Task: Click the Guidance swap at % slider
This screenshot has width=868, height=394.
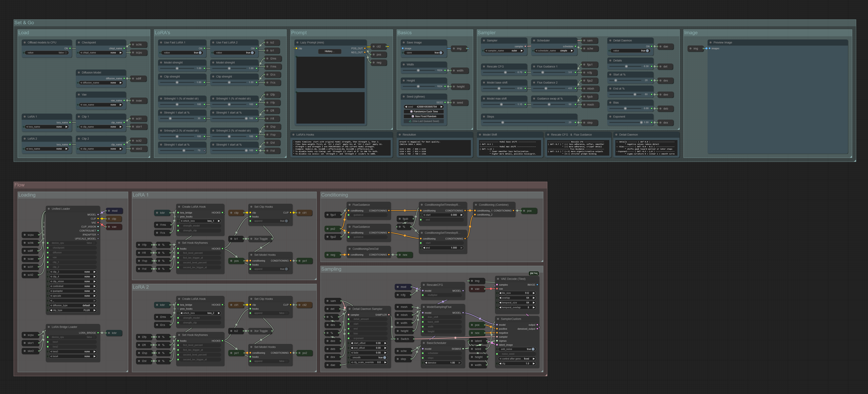Action: click(549, 105)
